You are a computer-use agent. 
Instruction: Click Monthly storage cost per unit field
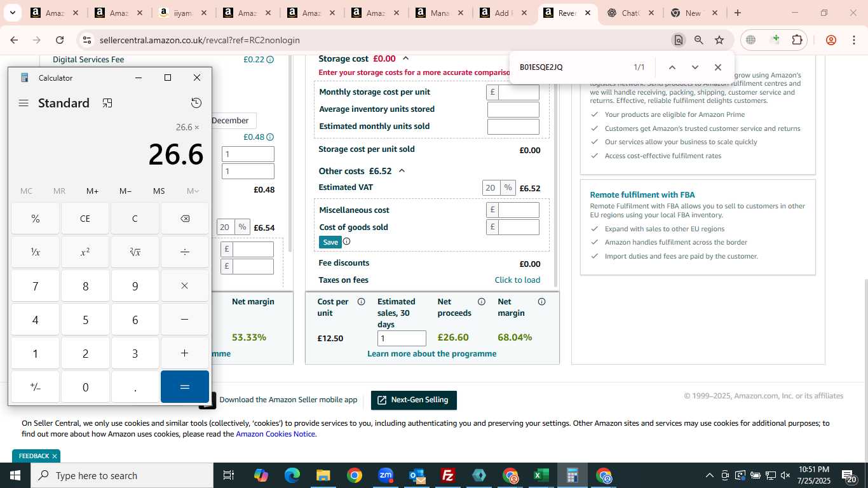click(519, 92)
